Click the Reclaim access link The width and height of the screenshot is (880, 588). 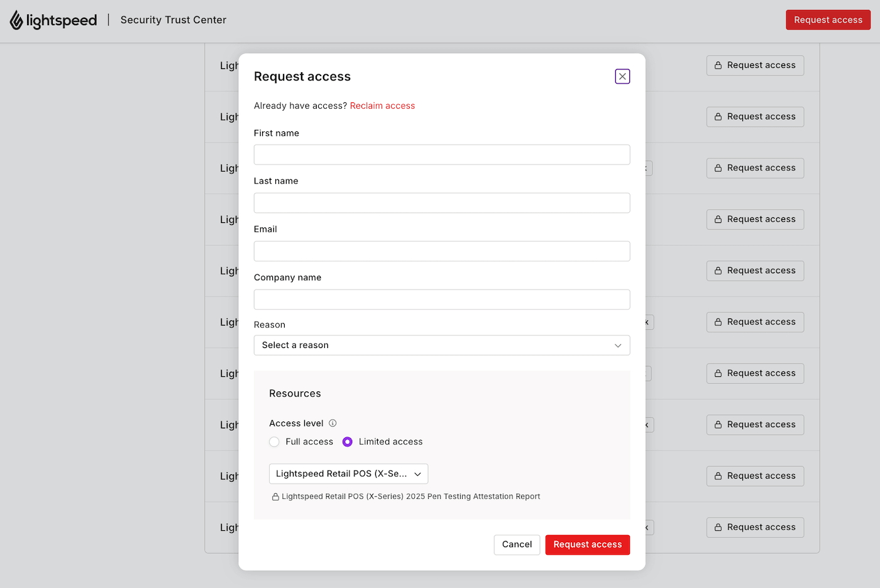(x=382, y=106)
